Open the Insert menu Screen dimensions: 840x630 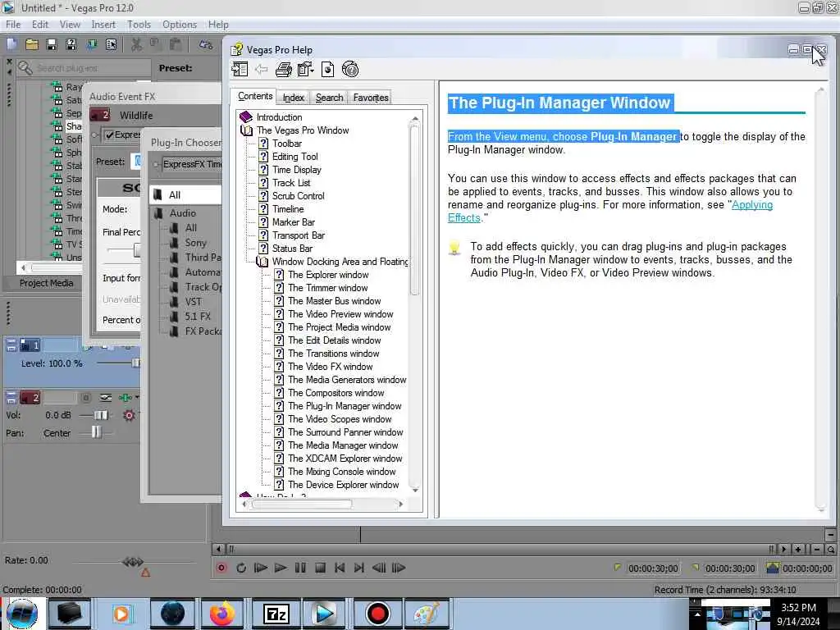(103, 25)
